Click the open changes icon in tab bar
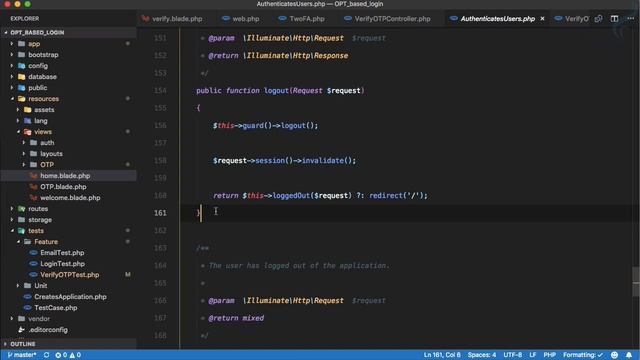This screenshot has width=640, height=360. (x=598, y=19)
